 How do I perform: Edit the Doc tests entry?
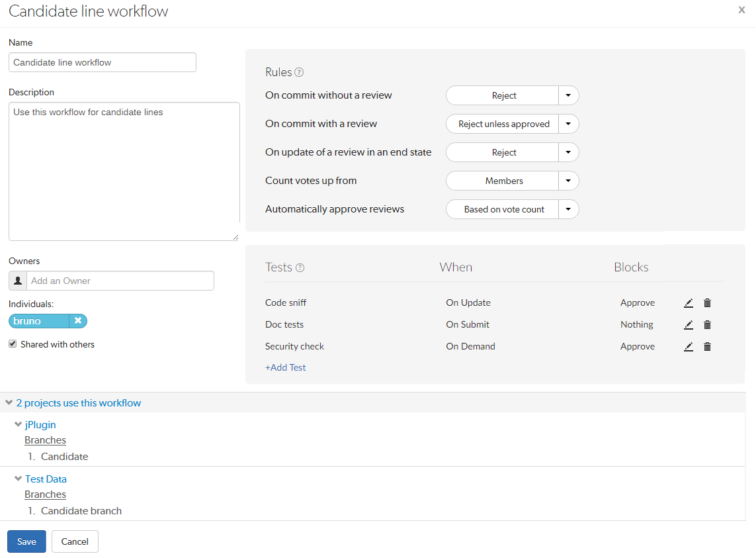click(688, 324)
